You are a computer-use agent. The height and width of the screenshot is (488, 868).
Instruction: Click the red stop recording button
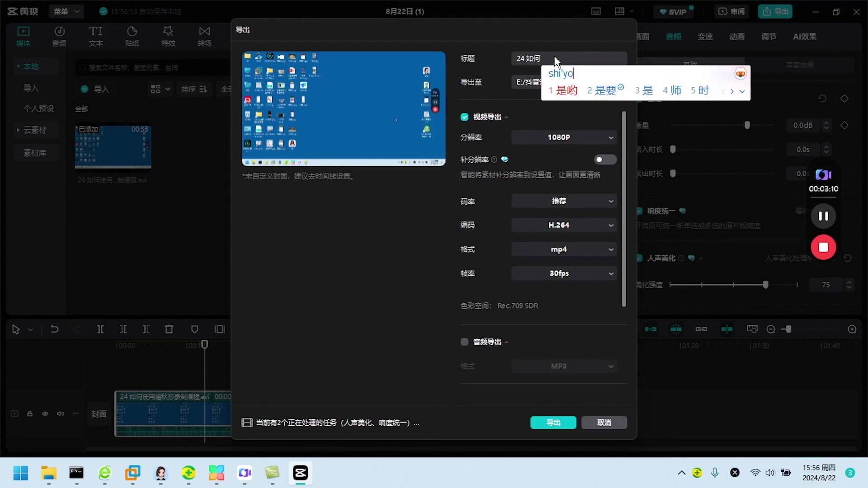point(823,247)
